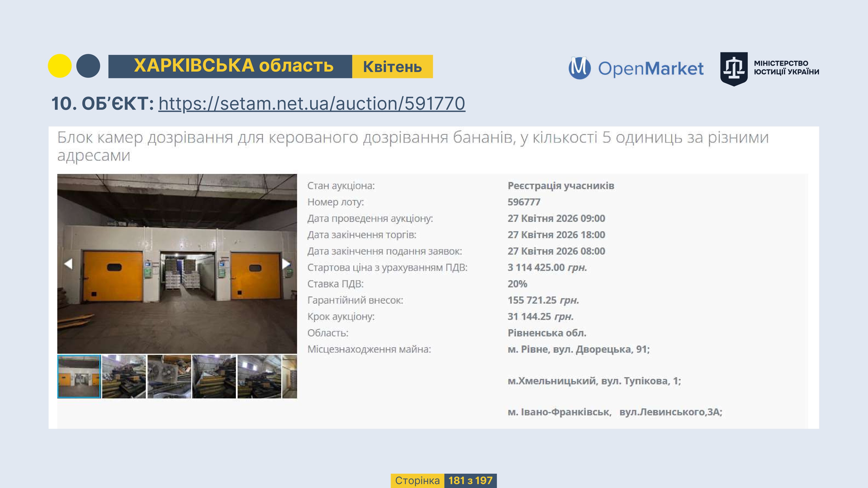Click the previous photo arrow on gallery
This screenshot has width=868, height=488.
point(68,264)
